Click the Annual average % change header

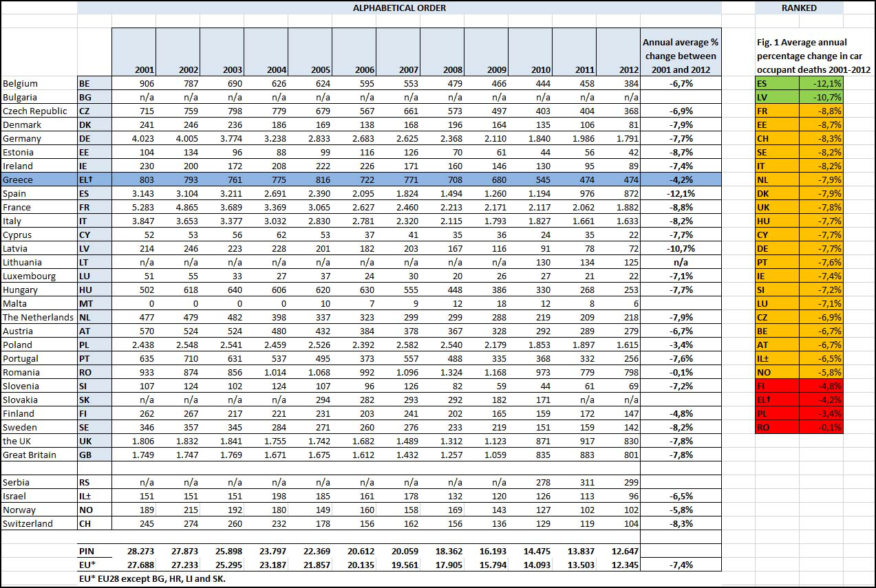click(681, 56)
